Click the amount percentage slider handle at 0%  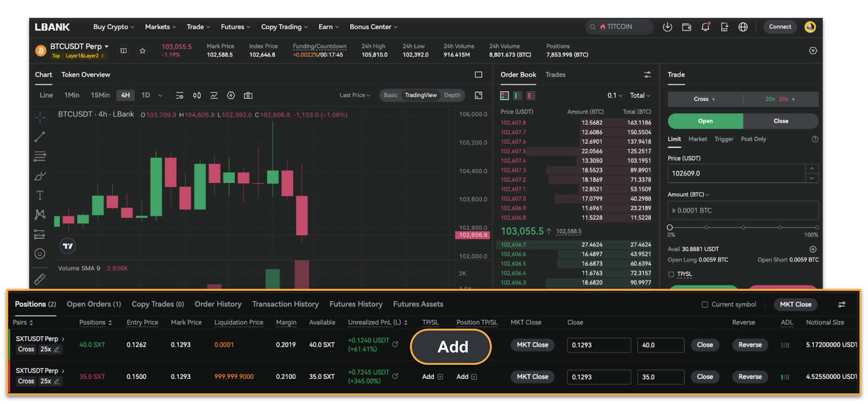click(x=670, y=228)
